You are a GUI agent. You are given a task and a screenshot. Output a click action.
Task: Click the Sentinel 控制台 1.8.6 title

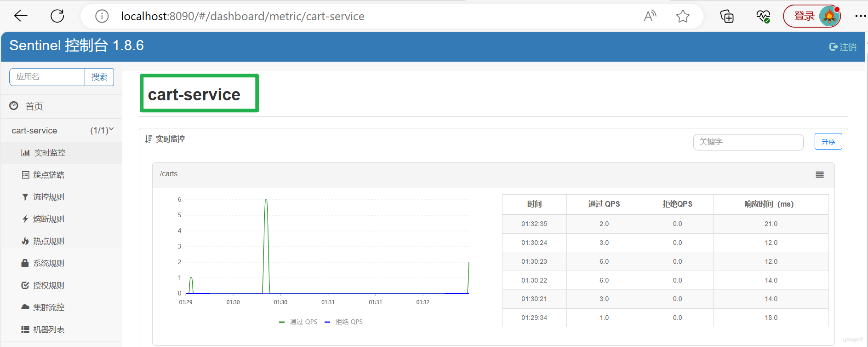click(x=76, y=46)
